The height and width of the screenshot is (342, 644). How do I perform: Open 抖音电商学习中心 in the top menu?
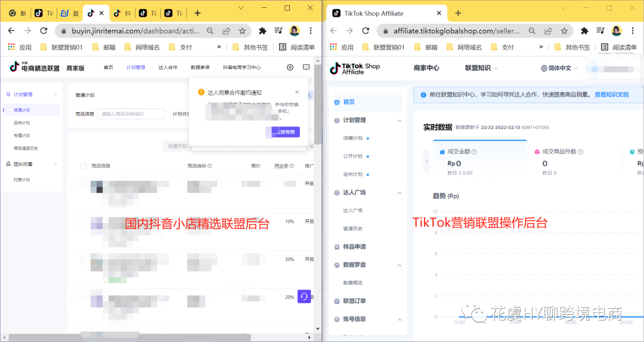[242, 67]
